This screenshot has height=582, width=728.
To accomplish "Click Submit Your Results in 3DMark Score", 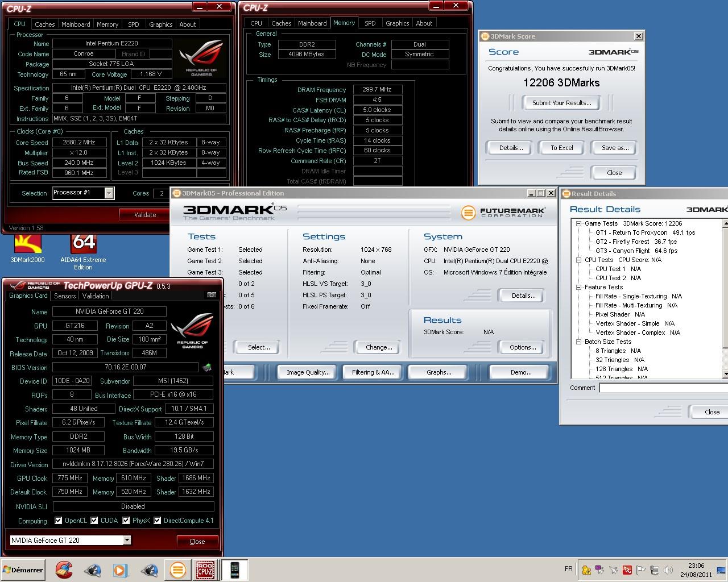I will [561, 103].
